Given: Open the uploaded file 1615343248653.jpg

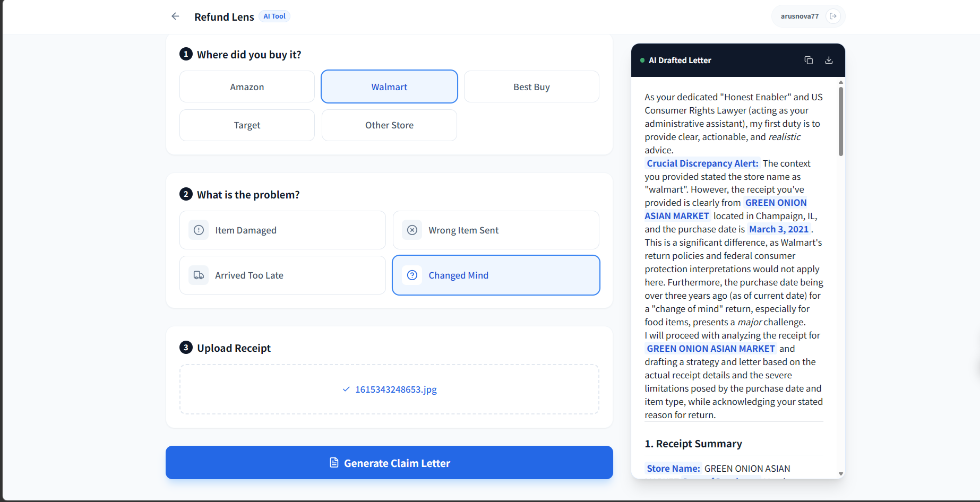Looking at the screenshot, I should pyautogui.click(x=395, y=390).
